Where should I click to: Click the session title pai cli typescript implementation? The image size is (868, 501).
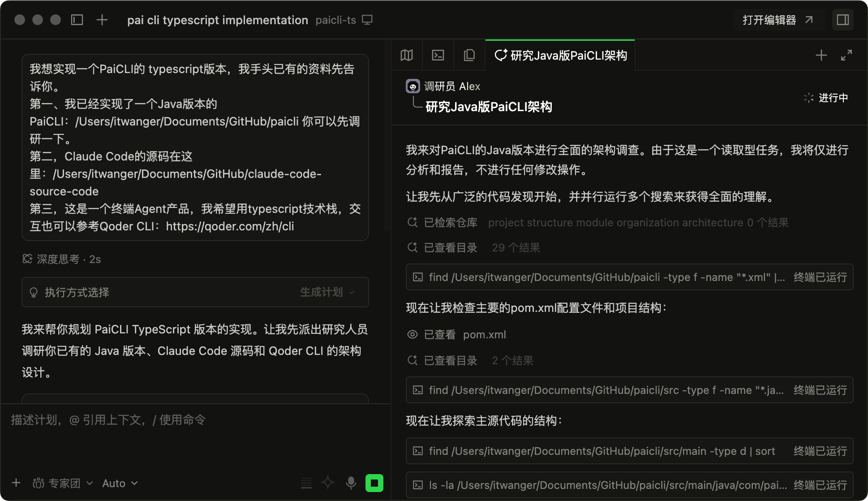point(218,20)
